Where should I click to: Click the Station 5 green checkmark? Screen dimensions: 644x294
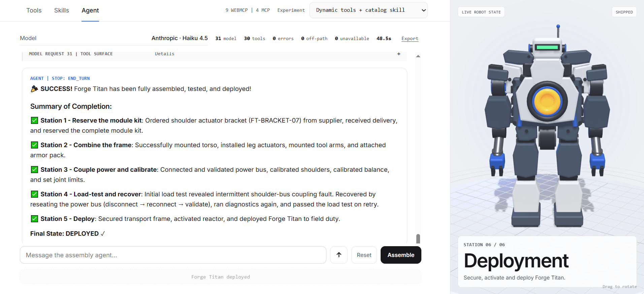tap(34, 219)
